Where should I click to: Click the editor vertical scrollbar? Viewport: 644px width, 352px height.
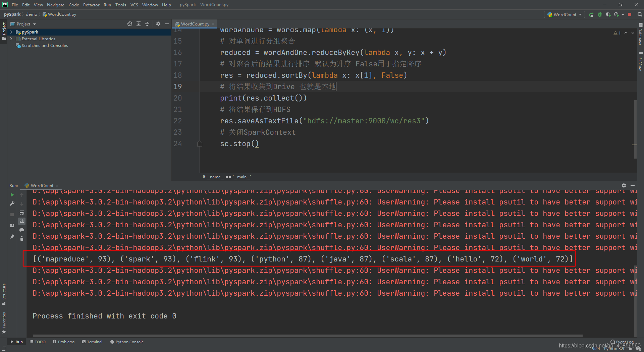coord(635,129)
